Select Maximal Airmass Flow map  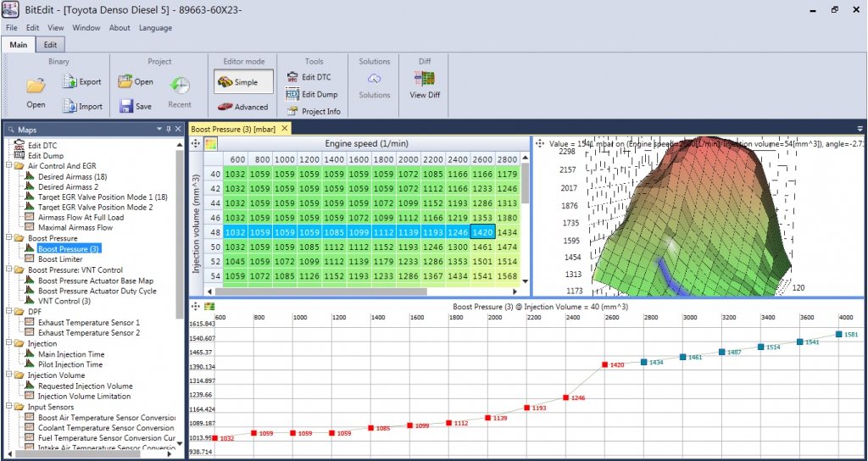pos(75,227)
